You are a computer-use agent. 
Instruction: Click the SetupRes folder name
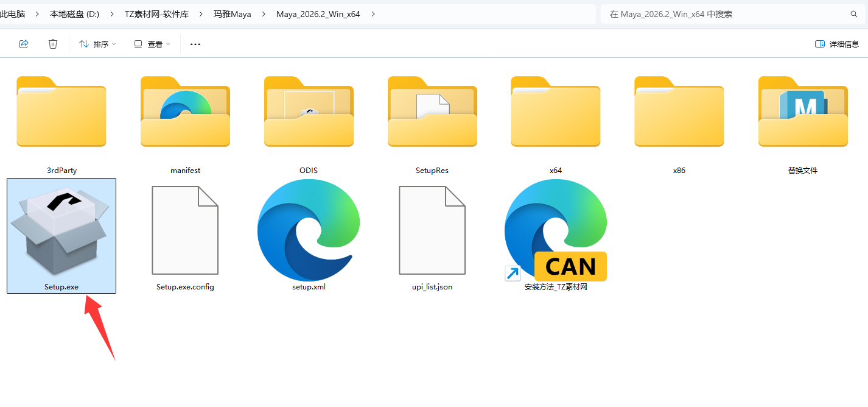click(x=432, y=171)
